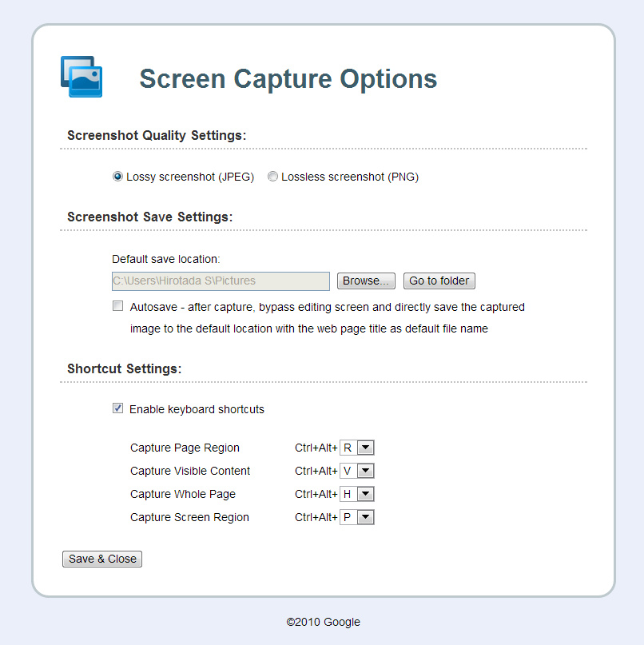
Task: Click the Screen Capture Options heading
Action: [x=288, y=79]
